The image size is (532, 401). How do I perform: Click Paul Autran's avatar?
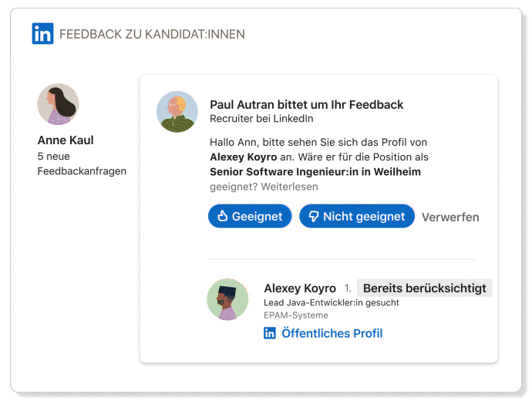tap(177, 112)
